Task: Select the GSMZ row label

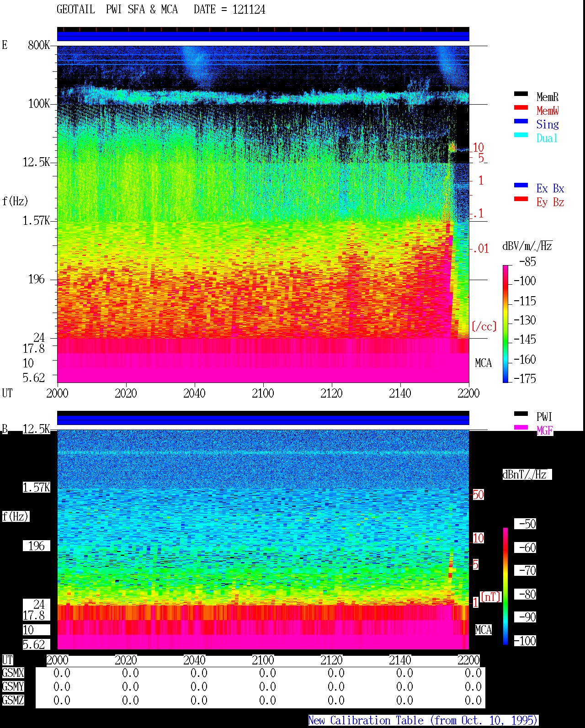Action: tap(13, 700)
